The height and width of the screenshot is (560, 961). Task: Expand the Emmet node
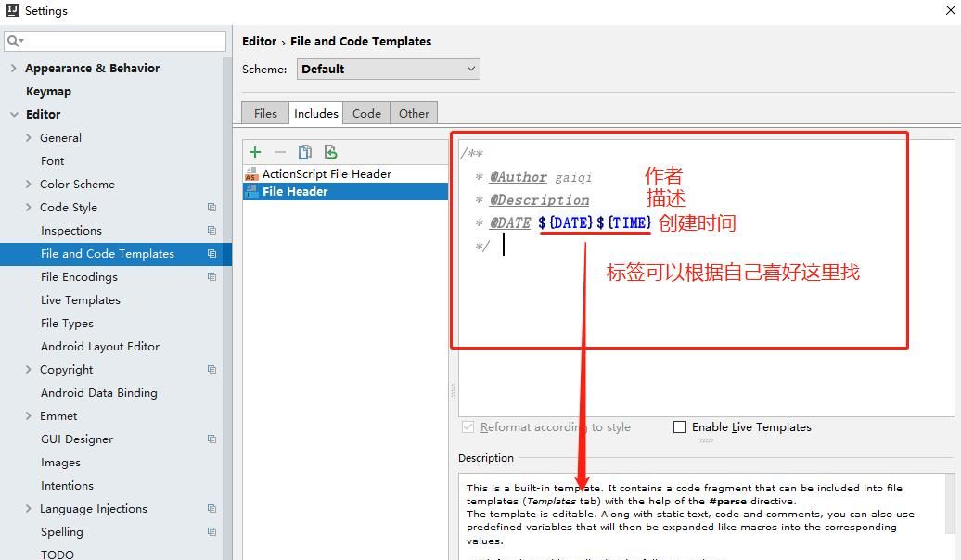click(x=28, y=416)
